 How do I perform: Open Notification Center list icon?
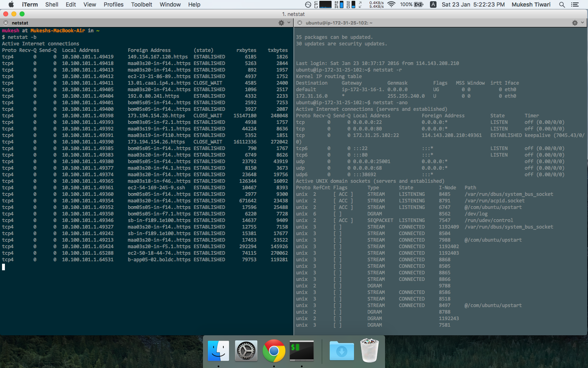575,4
